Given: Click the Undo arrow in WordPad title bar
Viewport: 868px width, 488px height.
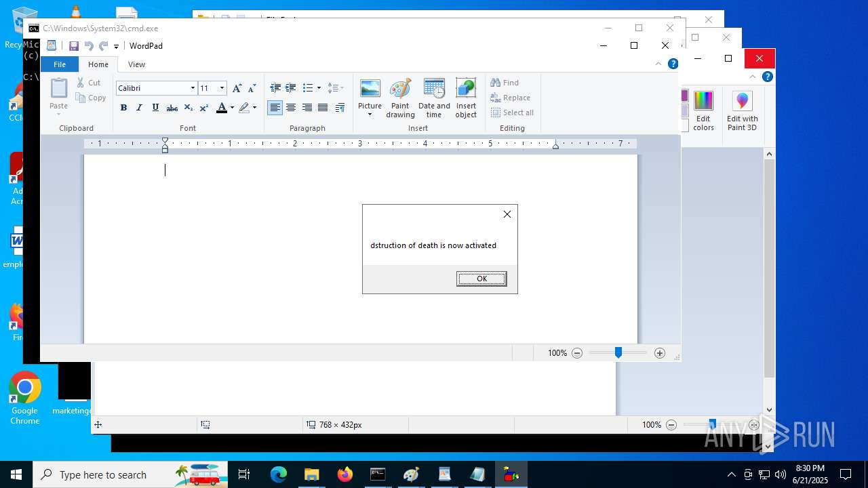Looking at the screenshot, I should [x=88, y=46].
